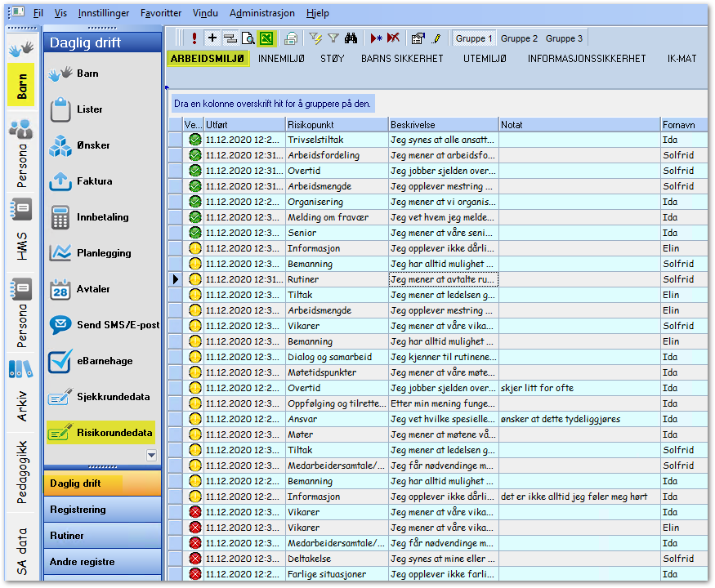The image size is (715, 588).
Task: Click the form-with-pen icon beside Sjekkrundedata
Action: point(60,397)
